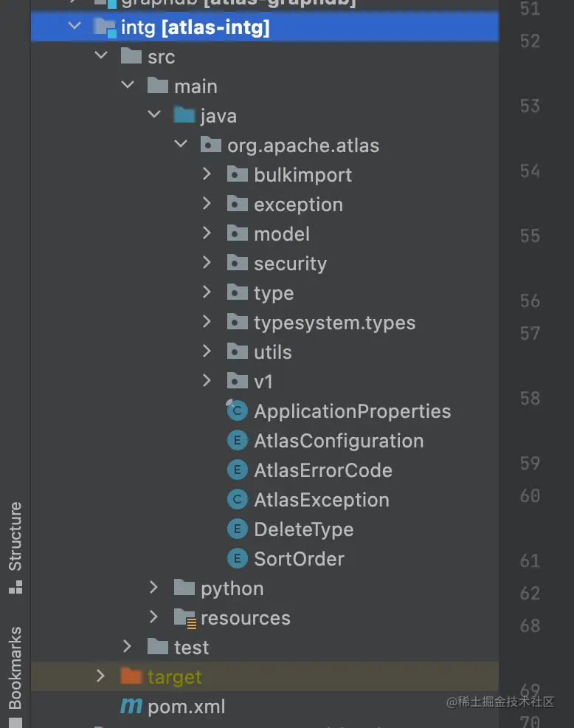Open the AtlasConfiguration enum file
Image resolution: width=574 pixels, height=728 pixels.
point(339,441)
